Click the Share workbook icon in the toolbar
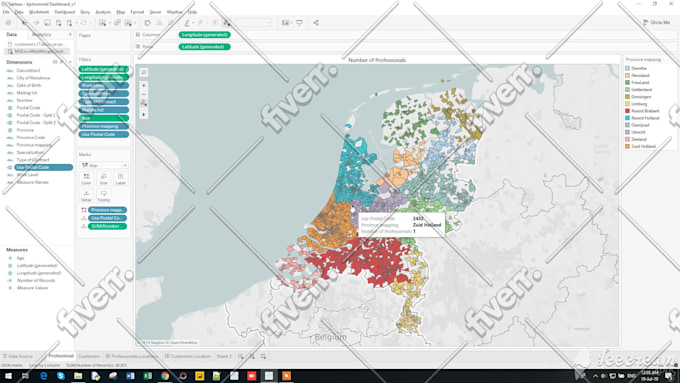 [x=316, y=23]
